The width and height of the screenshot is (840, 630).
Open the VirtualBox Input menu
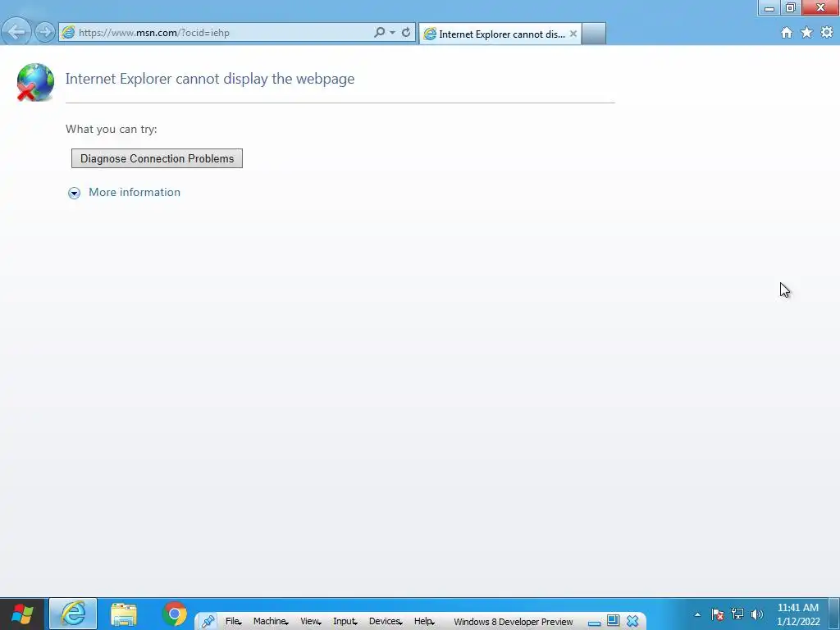click(x=345, y=622)
